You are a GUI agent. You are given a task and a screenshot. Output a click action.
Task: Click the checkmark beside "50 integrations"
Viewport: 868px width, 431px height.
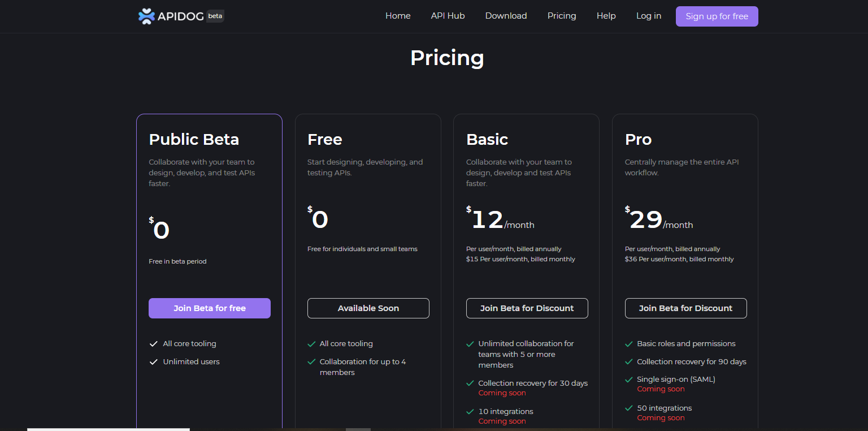click(x=629, y=408)
